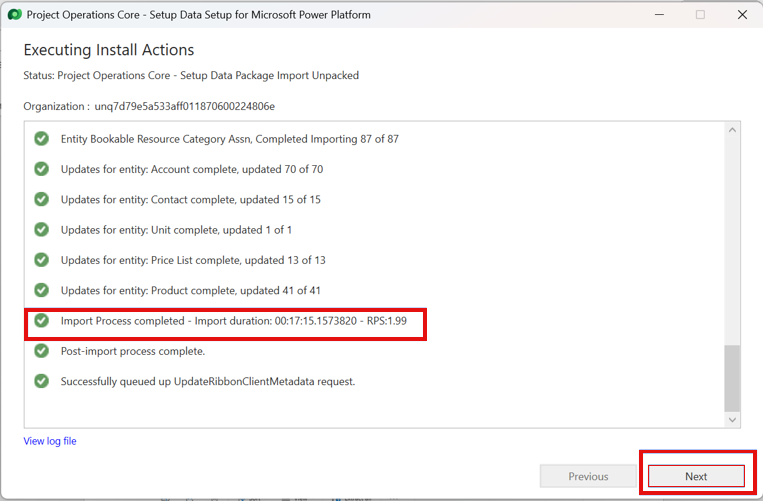The height and width of the screenshot is (501, 763).
Task: Click green check beside Contact update row
Action: click(41, 199)
